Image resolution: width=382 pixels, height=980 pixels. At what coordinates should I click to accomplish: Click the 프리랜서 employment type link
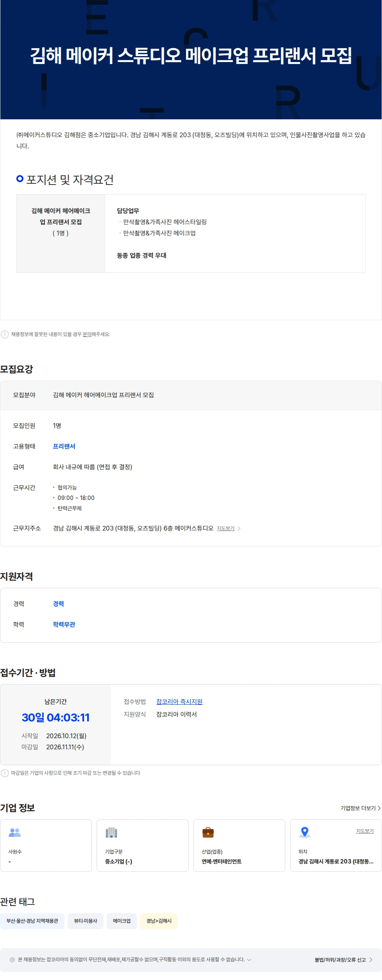click(64, 446)
